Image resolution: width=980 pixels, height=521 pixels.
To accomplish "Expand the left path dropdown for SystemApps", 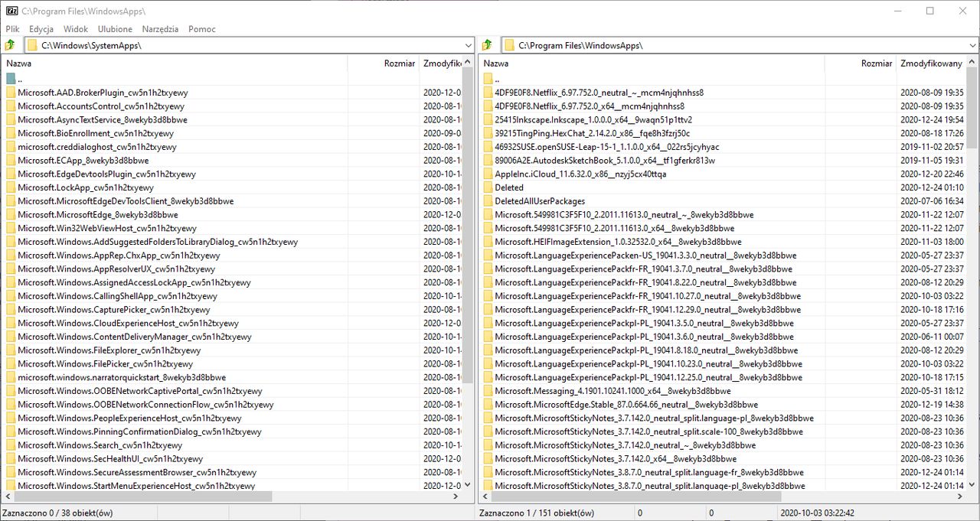I will 467,46.
